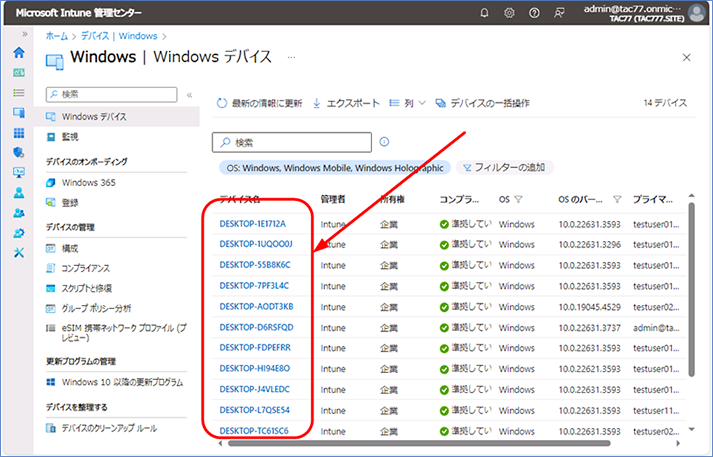Open Groups icon in sidebar
713x457 pixels.
coord(19,213)
